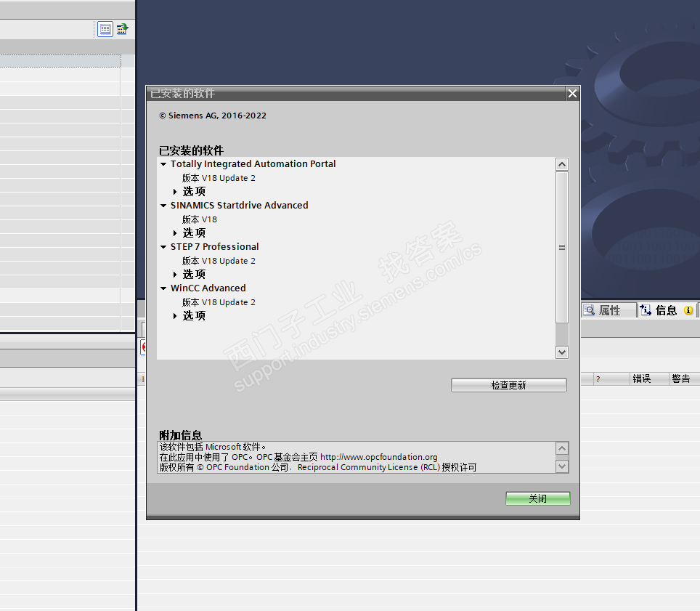Click the opcfoundation.org URL text
Viewport: 700px width, 611px height.
click(x=378, y=457)
